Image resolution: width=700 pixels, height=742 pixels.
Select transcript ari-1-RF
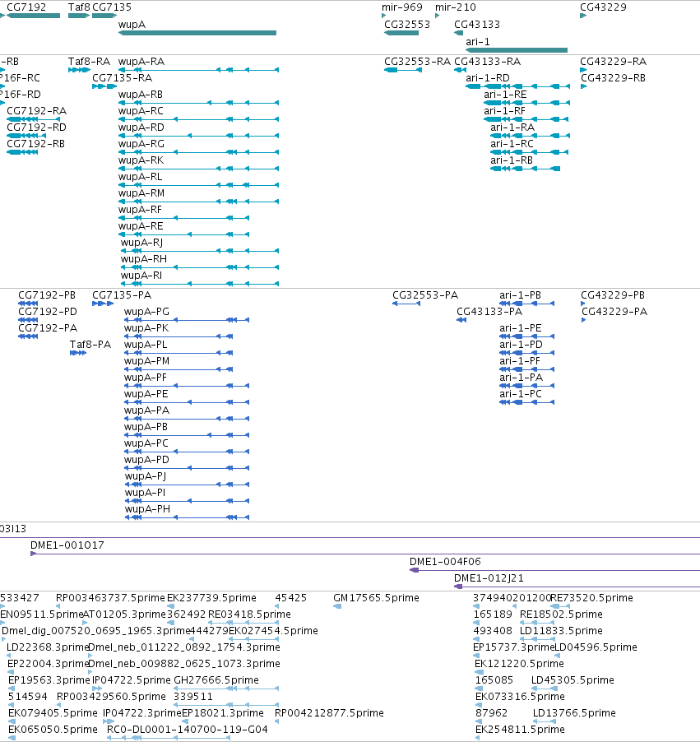click(x=526, y=119)
